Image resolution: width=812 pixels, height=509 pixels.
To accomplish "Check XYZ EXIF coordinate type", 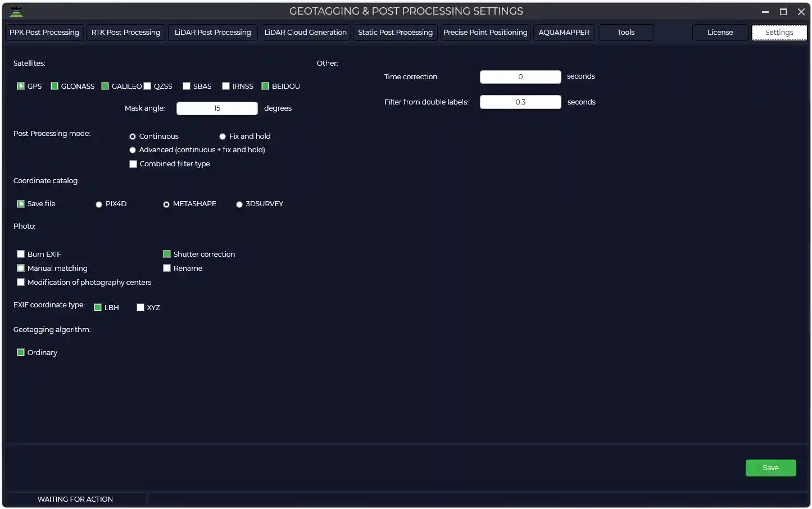I will tap(140, 307).
